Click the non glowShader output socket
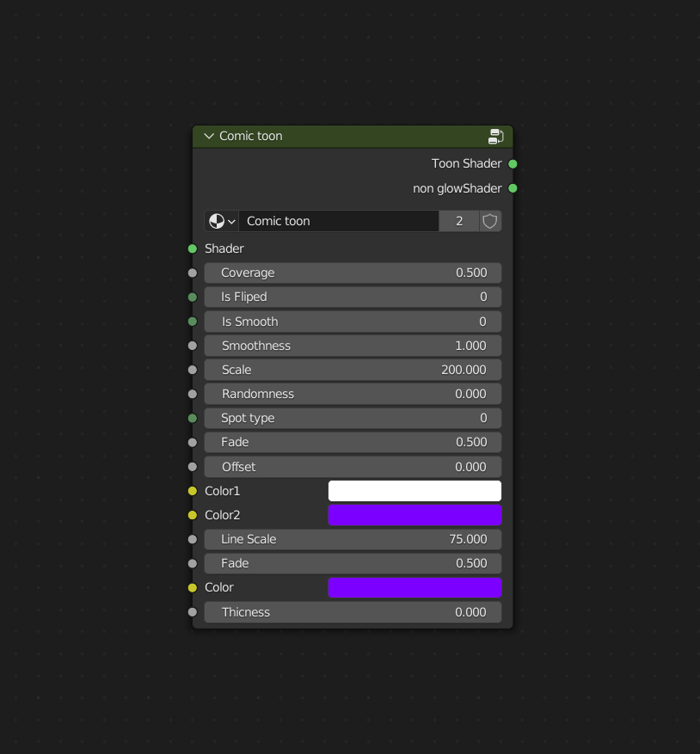The image size is (700, 754). tap(513, 188)
